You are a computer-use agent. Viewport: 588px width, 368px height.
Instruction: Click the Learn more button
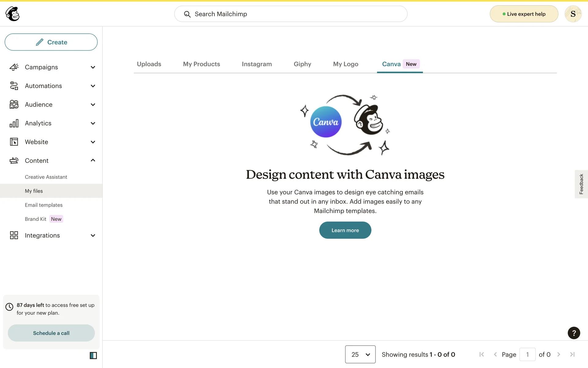(345, 230)
